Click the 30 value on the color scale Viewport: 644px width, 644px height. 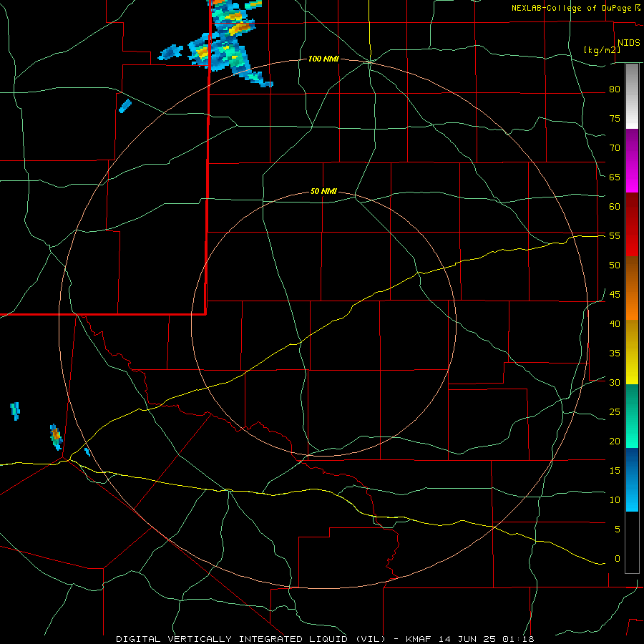coord(615,382)
